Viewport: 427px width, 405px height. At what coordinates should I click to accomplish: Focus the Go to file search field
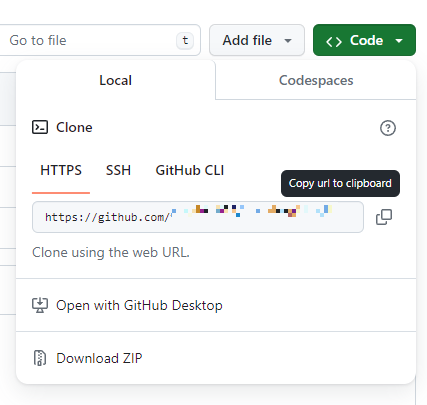point(100,40)
